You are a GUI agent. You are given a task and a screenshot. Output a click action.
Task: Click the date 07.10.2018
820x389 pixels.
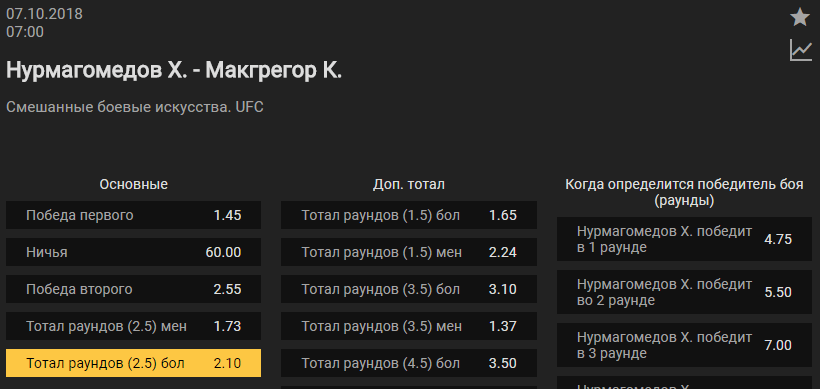coord(44,14)
